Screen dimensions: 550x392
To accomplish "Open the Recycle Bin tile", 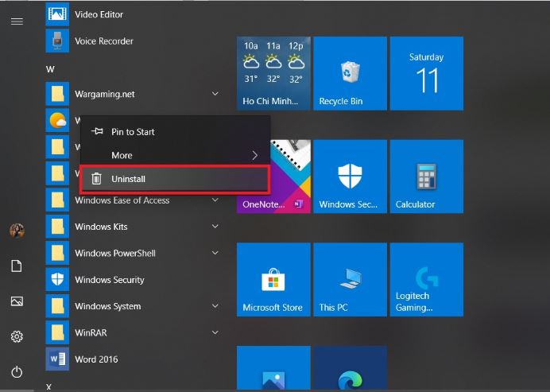I will click(350, 73).
